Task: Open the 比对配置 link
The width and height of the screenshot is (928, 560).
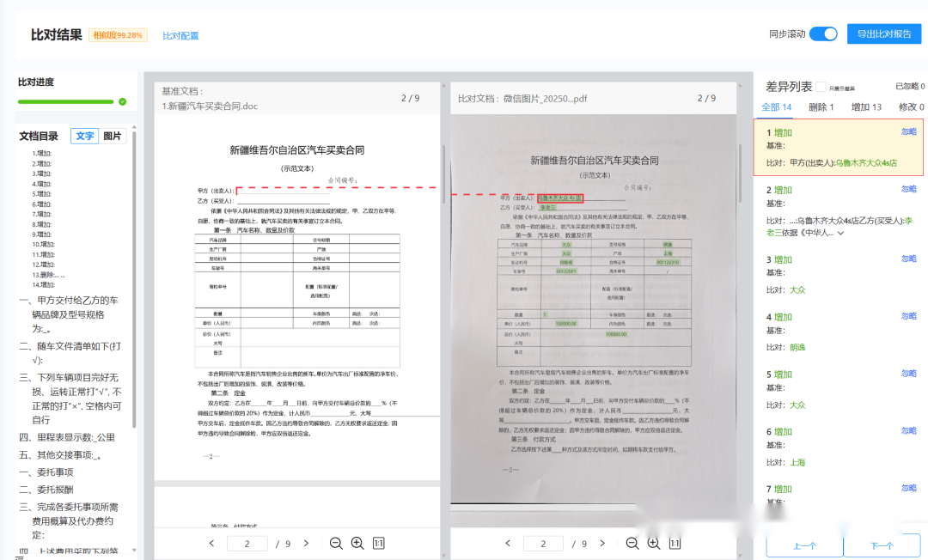Action: [180, 36]
